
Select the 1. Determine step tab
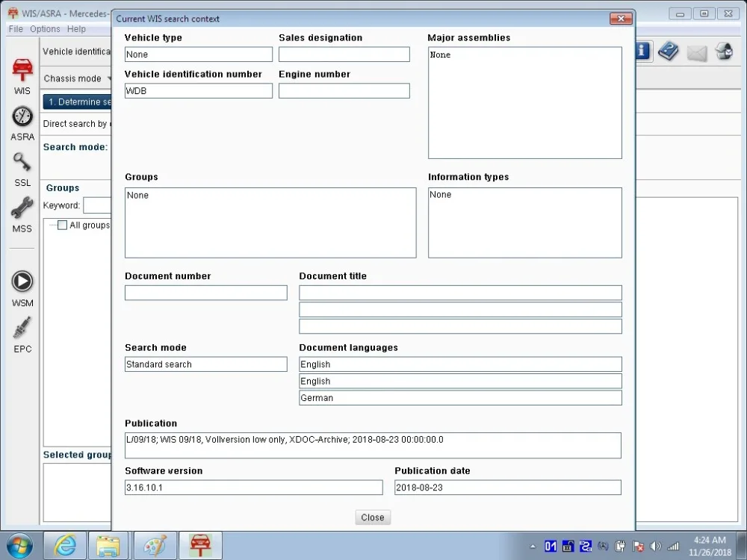(77, 102)
